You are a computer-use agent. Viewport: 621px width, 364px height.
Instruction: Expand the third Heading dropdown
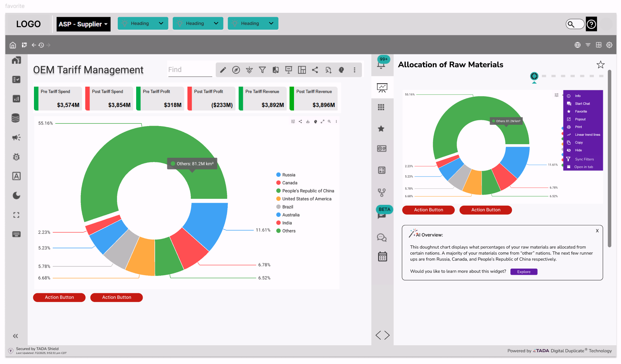click(253, 23)
